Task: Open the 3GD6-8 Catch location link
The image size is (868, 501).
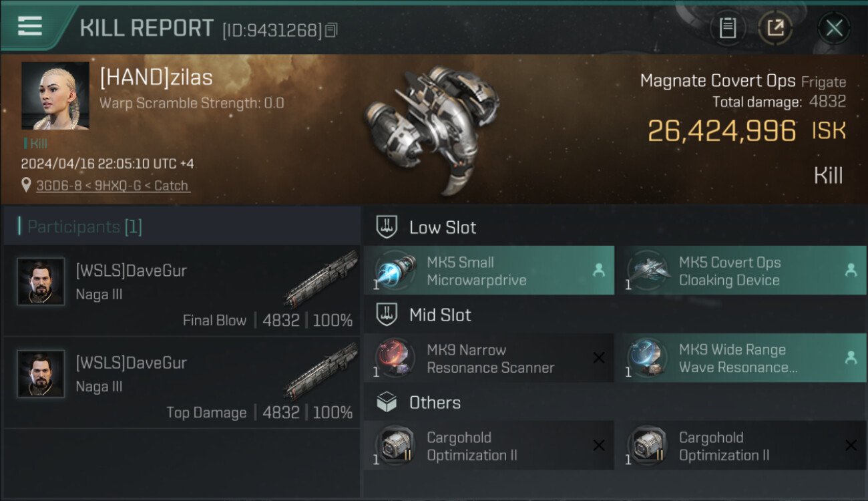Action: [x=113, y=186]
